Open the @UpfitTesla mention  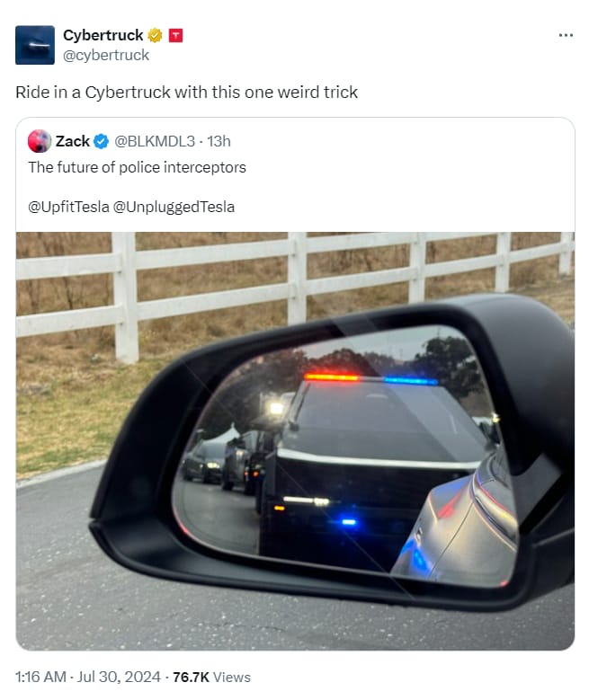68,207
